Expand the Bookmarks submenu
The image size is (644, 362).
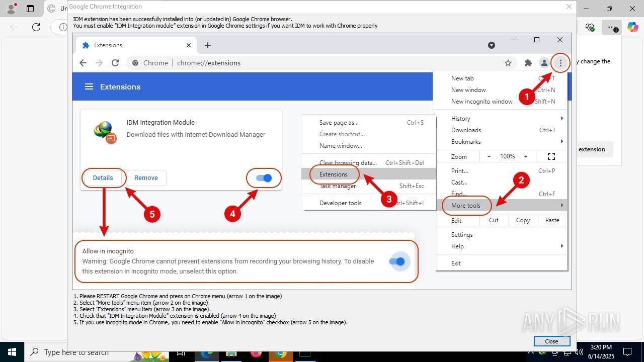(502, 142)
